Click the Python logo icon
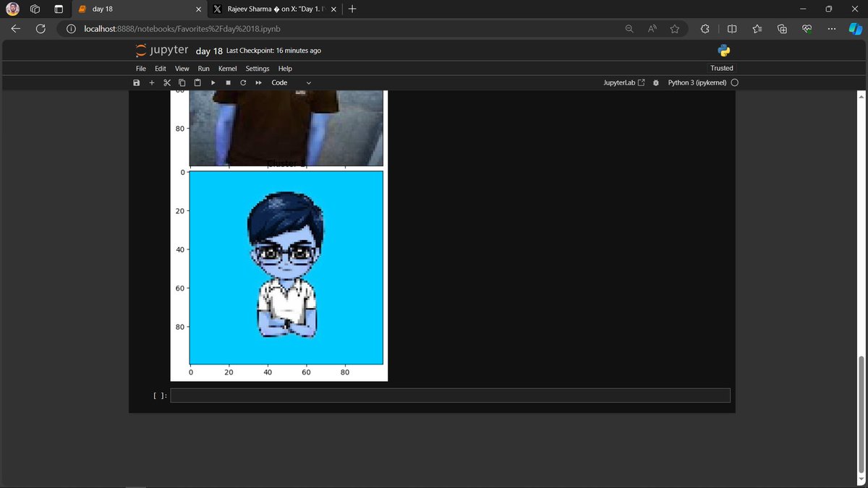Image resolution: width=868 pixels, height=488 pixels. pos(724,51)
